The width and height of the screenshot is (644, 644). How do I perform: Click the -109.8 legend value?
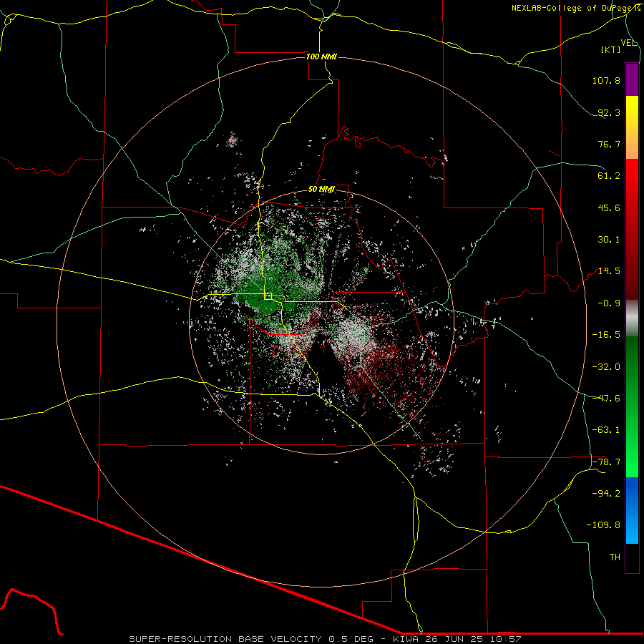pos(603,525)
